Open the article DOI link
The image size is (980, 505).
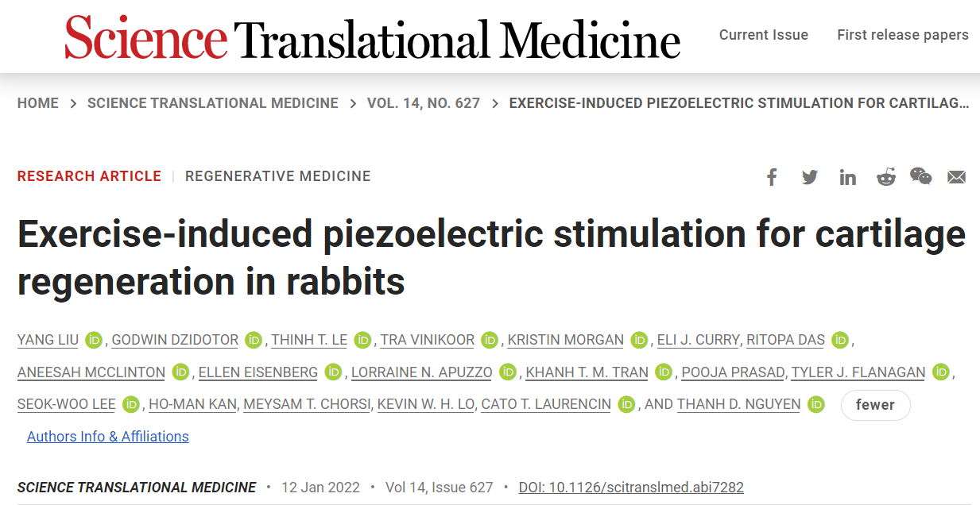(631, 488)
